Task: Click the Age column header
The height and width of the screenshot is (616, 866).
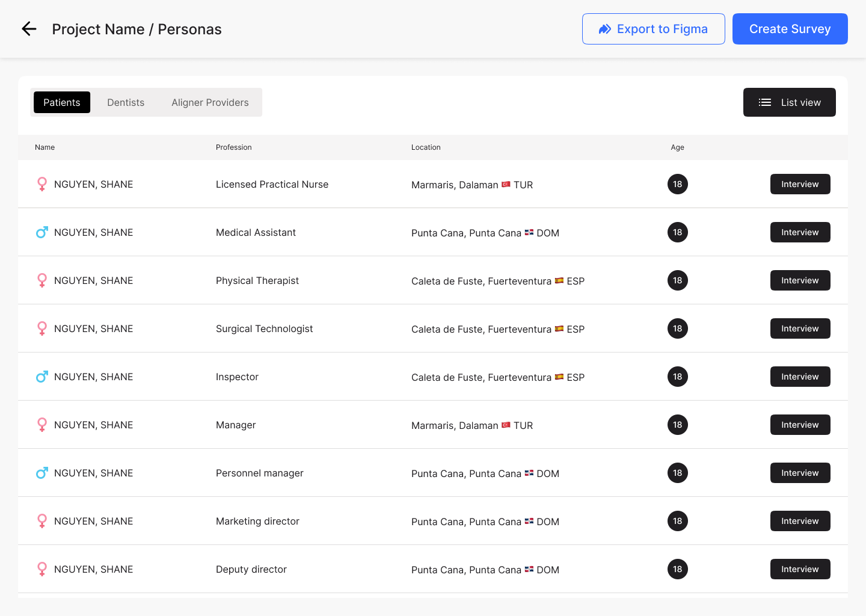Action: [x=678, y=147]
